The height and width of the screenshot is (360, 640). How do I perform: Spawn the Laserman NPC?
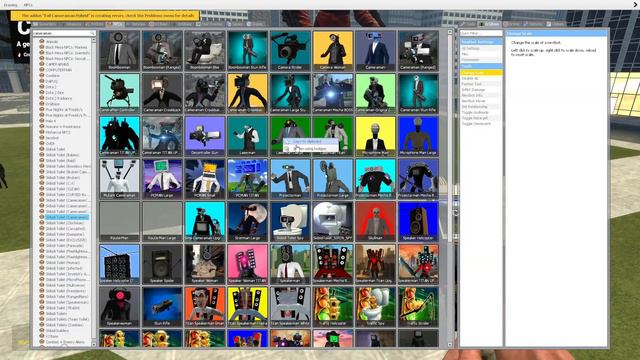point(247,136)
